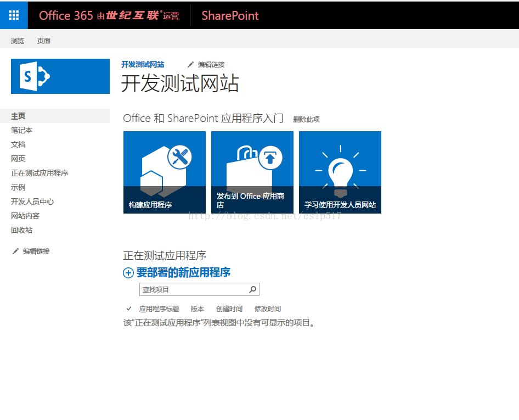The image size is (519, 420).
Task: Open the 构建应用程序 tile
Action: [x=165, y=172]
